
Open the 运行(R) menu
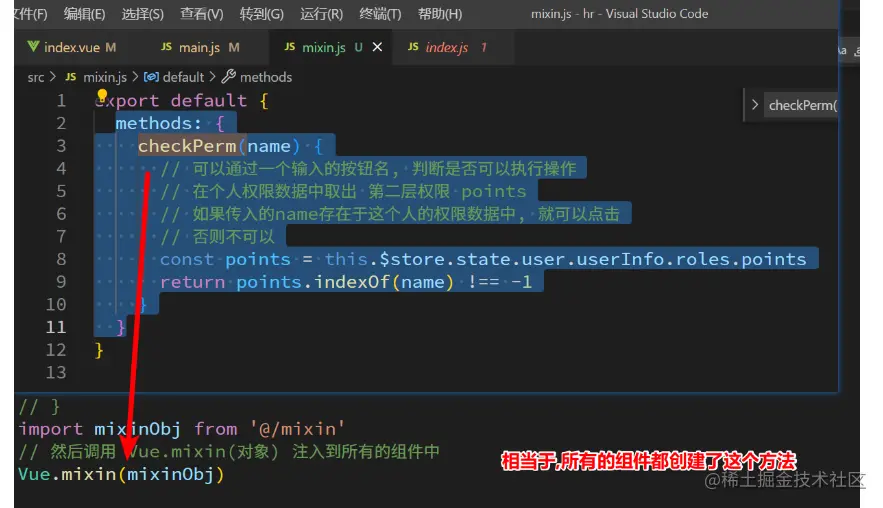[x=321, y=14]
